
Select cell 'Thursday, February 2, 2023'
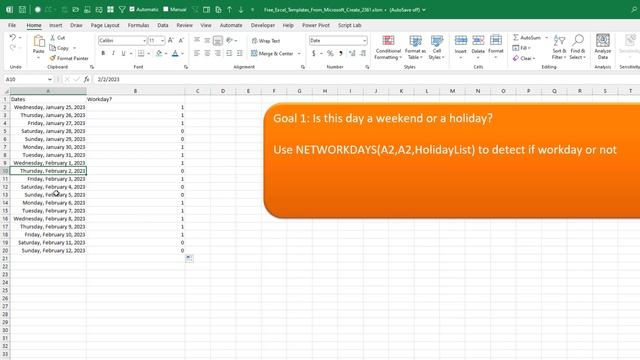[x=48, y=171]
